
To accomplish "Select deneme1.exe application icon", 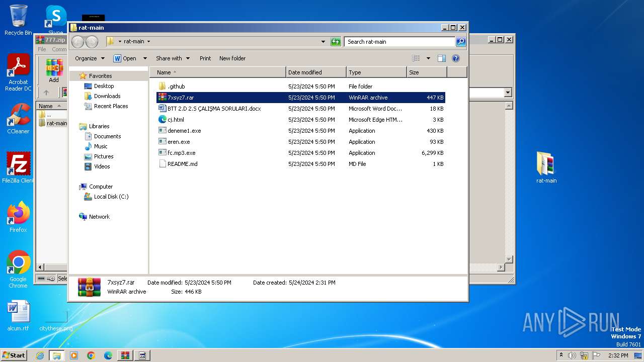I will [x=162, y=131].
